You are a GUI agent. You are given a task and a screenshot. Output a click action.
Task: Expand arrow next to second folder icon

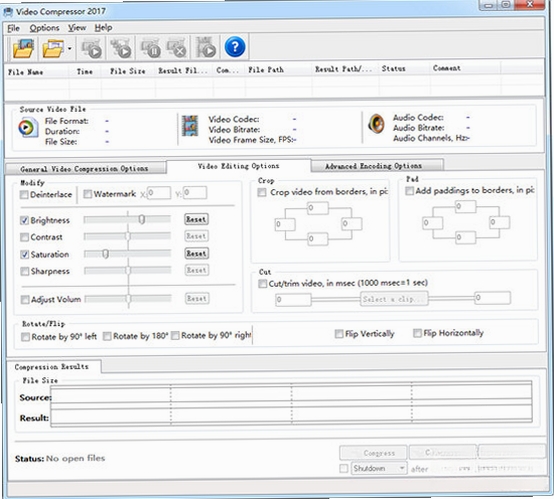(70, 48)
